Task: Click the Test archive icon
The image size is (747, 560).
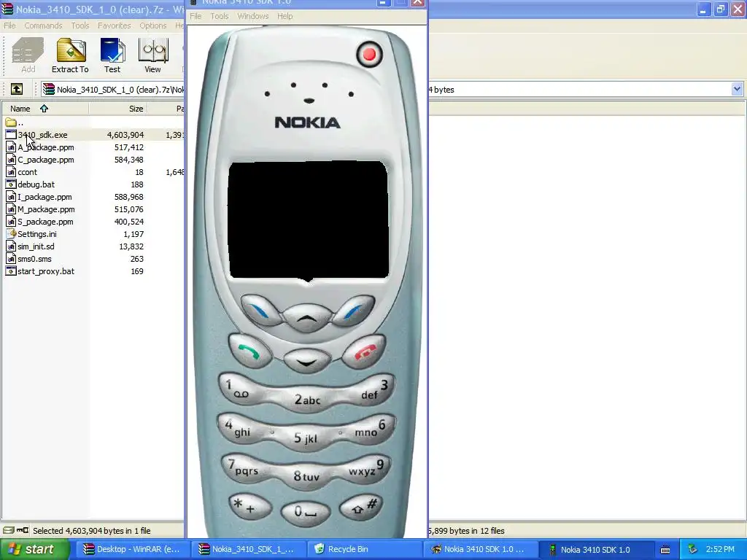Action: pos(112,55)
